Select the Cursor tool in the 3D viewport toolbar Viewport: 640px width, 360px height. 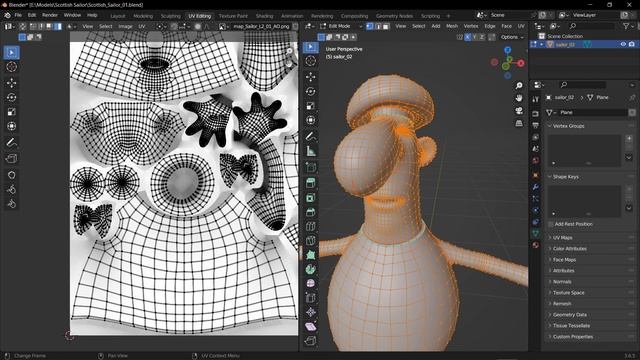[x=311, y=61]
